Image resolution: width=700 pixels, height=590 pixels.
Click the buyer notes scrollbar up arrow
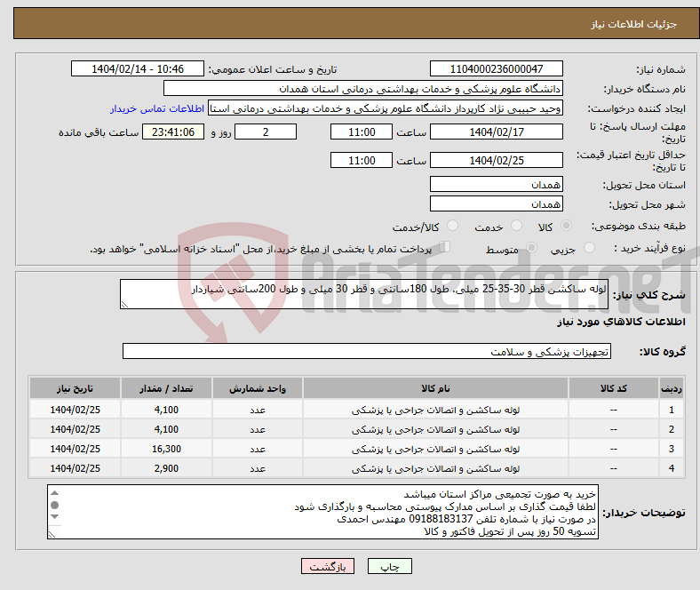point(54,492)
